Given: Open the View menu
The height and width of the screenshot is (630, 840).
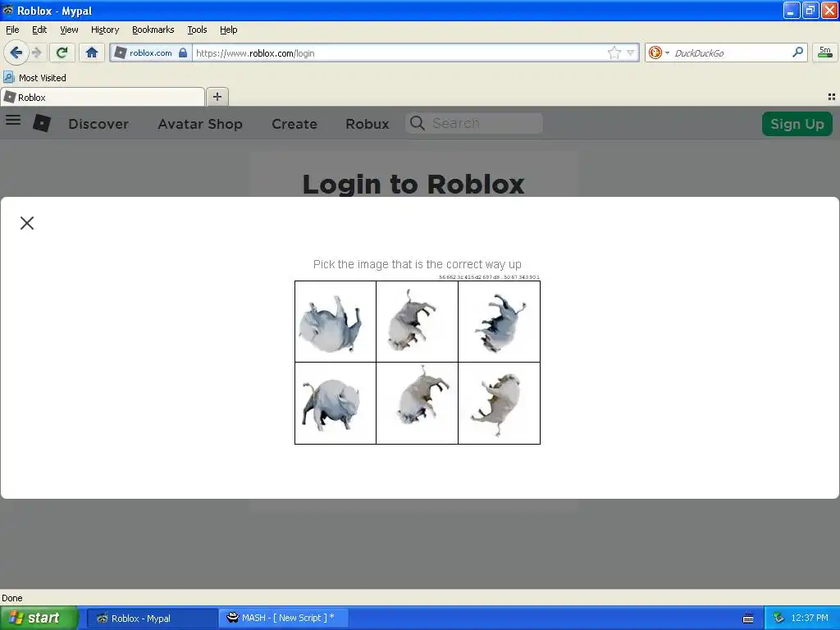Looking at the screenshot, I should tap(69, 30).
